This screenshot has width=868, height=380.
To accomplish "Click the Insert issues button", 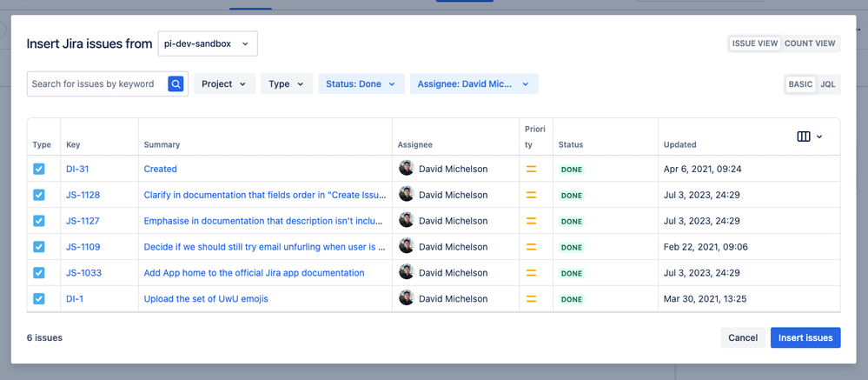I will point(805,338).
